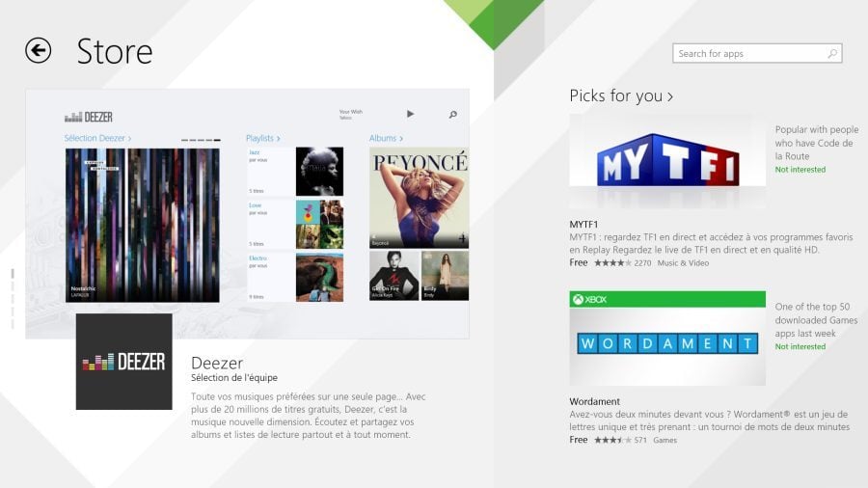Open the Wordament app title
This screenshot has width=868, height=488.
(x=594, y=401)
